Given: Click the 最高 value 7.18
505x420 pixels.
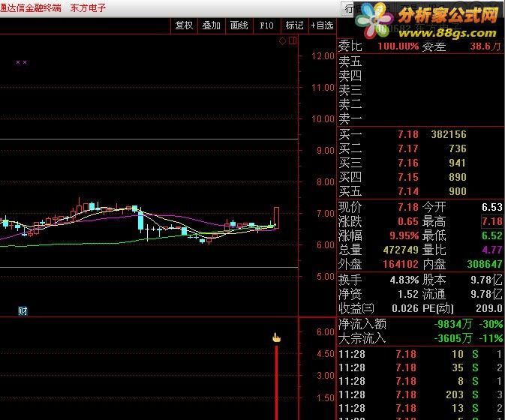Looking at the screenshot, I should pyautogui.click(x=491, y=221).
